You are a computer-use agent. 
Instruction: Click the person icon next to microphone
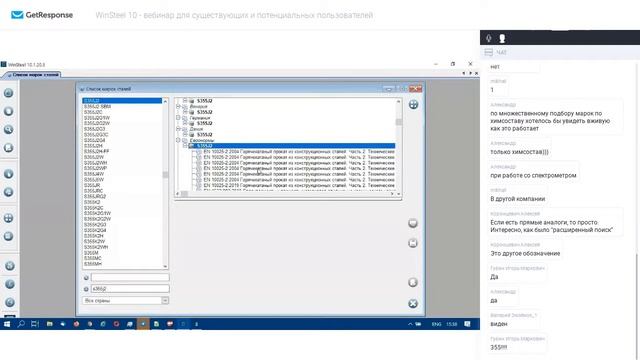(502, 38)
